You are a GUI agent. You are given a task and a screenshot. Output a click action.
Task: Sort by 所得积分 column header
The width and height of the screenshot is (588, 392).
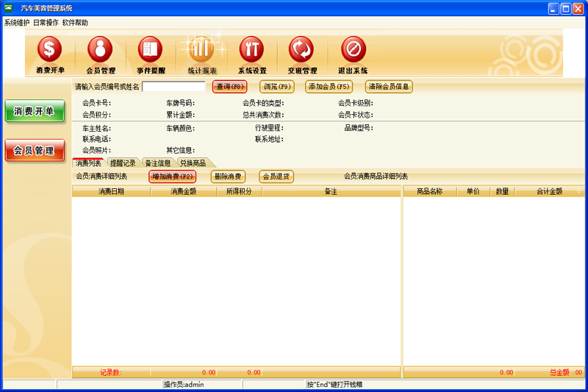[240, 192]
